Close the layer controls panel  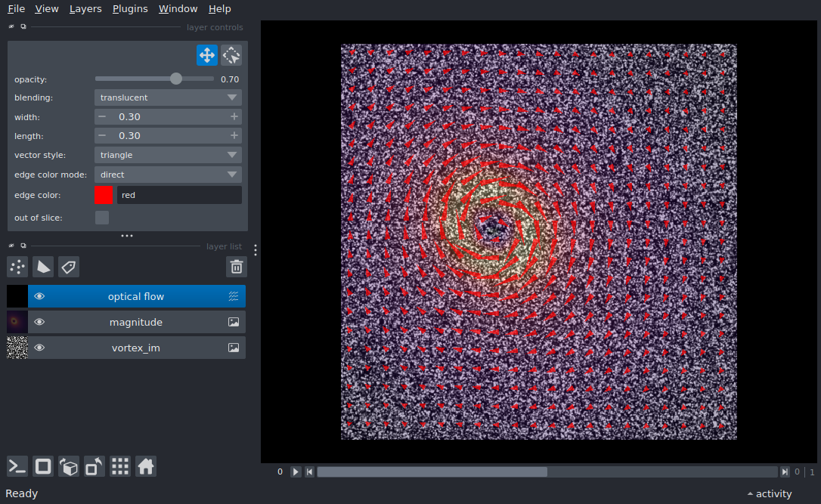pos(11,26)
